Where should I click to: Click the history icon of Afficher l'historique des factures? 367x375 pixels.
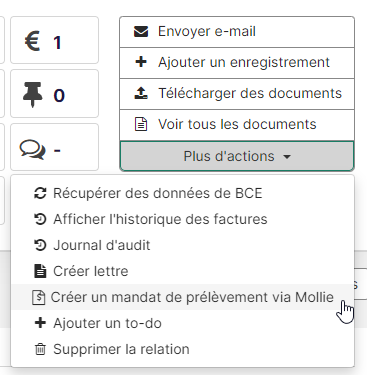40,219
